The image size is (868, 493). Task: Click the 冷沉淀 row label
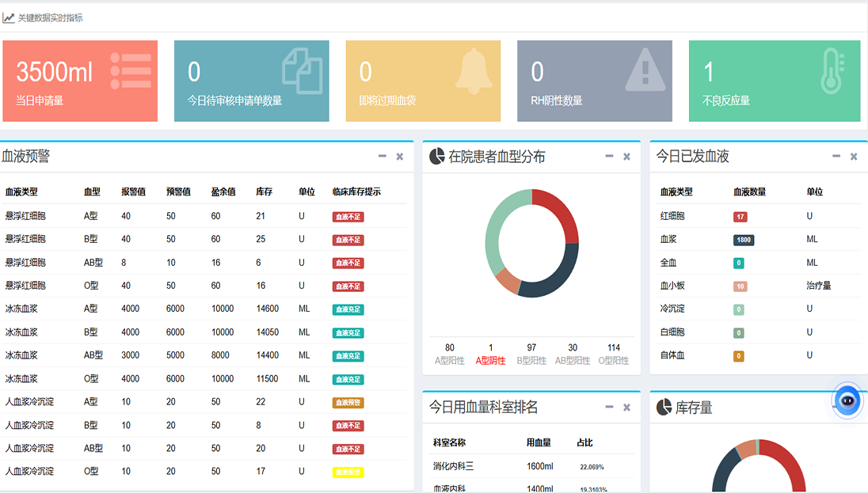(x=672, y=309)
